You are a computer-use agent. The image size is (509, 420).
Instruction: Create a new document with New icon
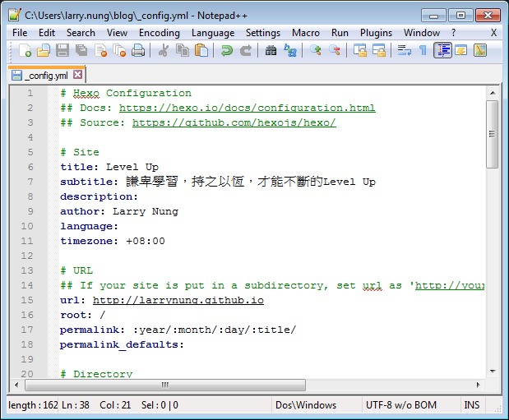[x=25, y=51]
